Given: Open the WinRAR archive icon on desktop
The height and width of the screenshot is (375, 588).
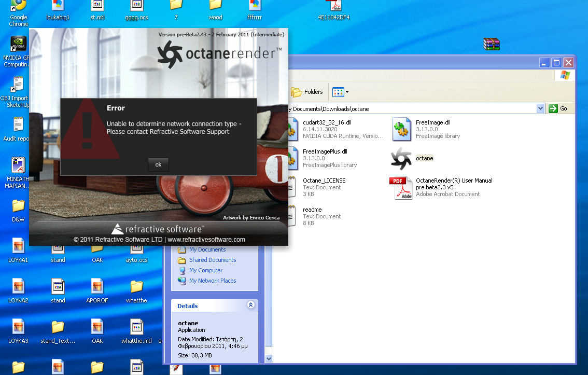Looking at the screenshot, I should pos(491,44).
